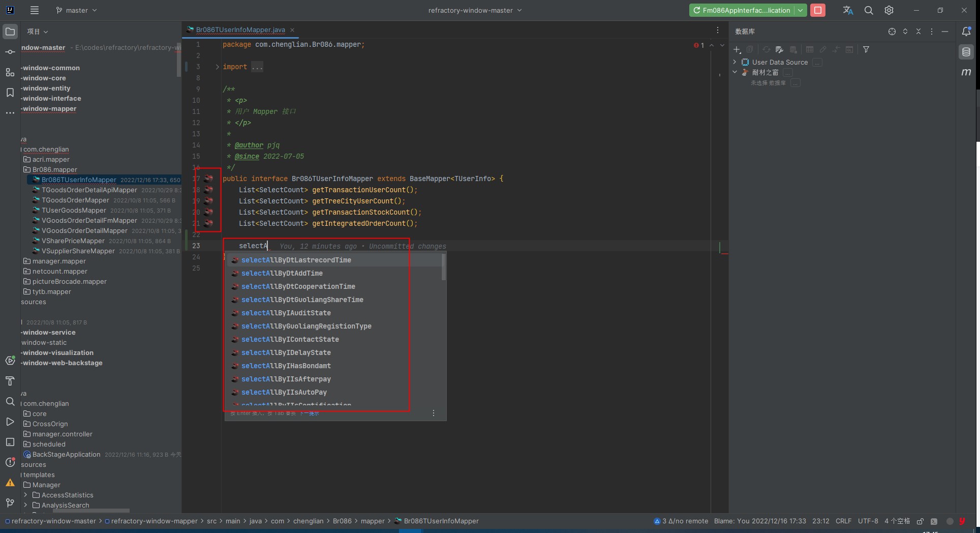Open the Find tool window in left stripe

coord(10,401)
